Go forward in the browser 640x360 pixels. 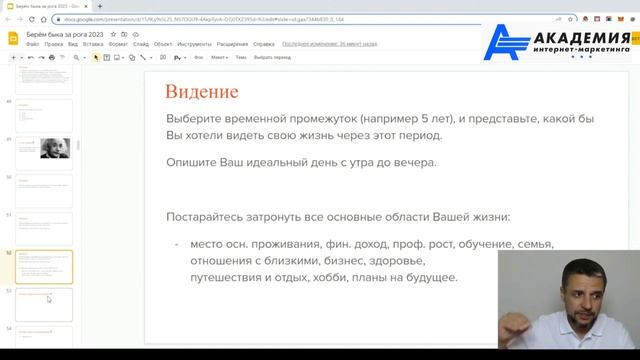click(20, 19)
